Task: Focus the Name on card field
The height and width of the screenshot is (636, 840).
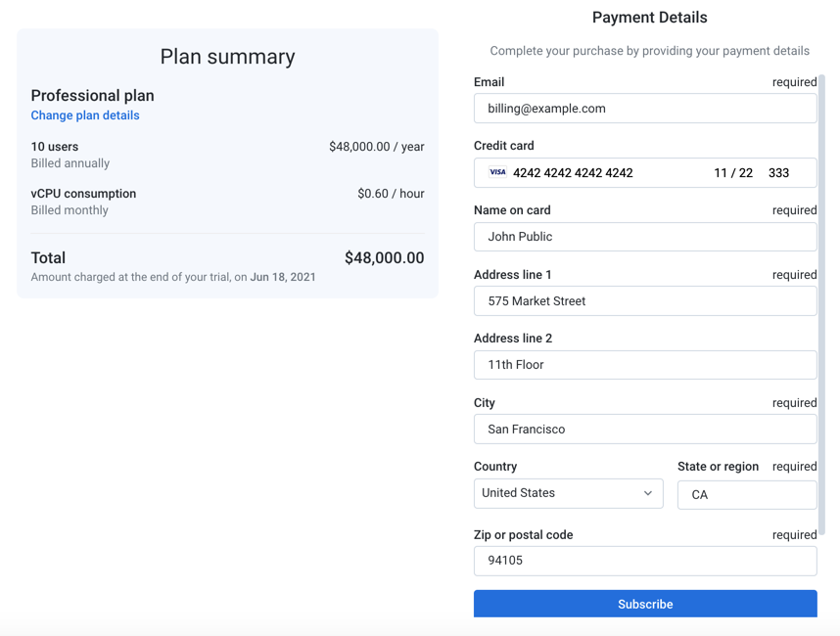Action: [x=644, y=237]
